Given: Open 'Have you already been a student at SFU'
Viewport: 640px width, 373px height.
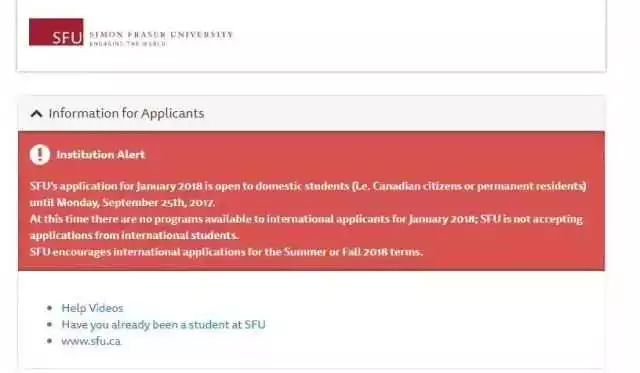Looking at the screenshot, I should pyautogui.click(x=163, y=324).
